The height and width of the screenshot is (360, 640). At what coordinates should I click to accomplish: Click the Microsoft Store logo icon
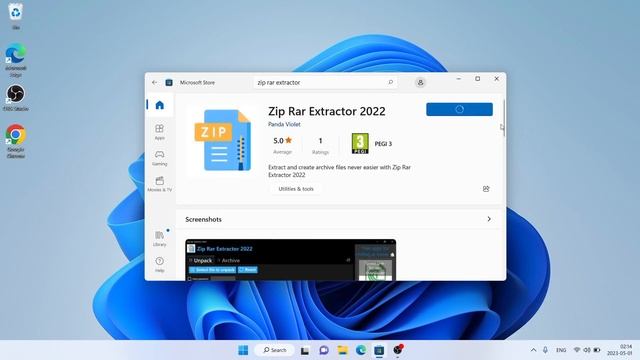pos(169,82)
